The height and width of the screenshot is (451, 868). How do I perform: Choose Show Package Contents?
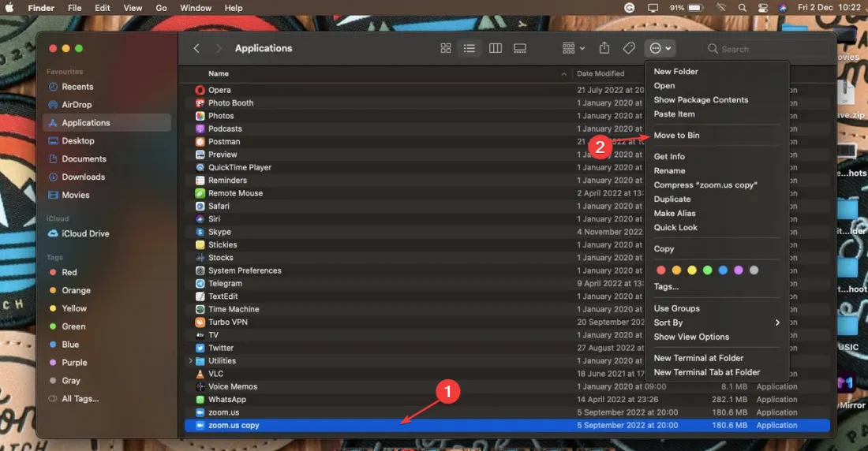pos(701,99)
